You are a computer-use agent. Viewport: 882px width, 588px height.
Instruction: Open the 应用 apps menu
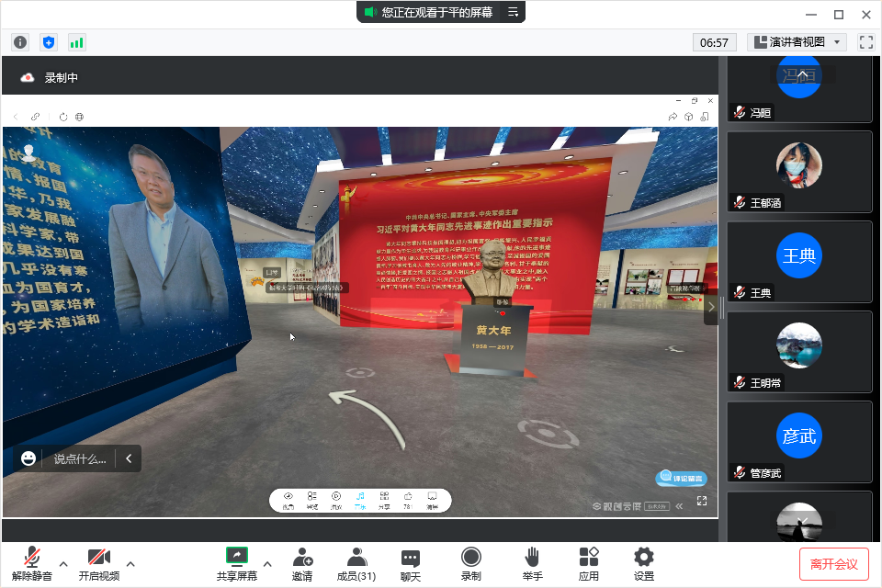[x=589, y=563]
